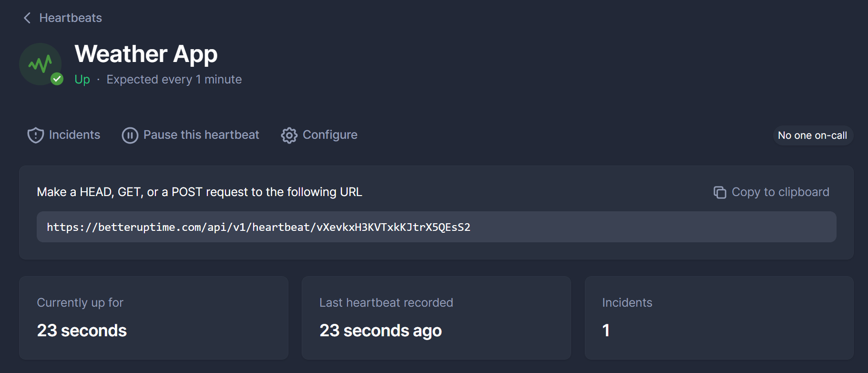The image size is (868, 373).
Task: Click the Up status indicator
Action: 82,80
